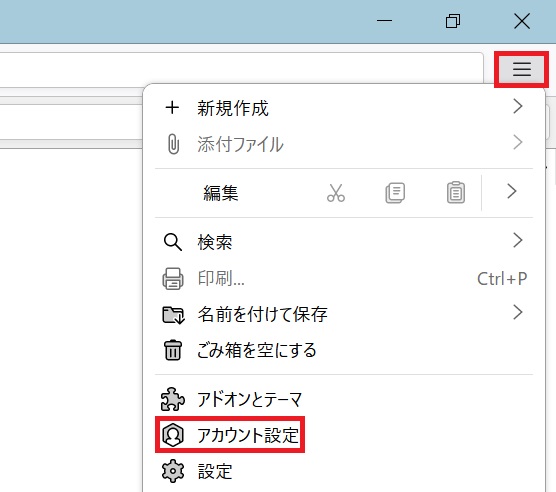This screenshot has height=492, width=556.
Task: Click the 新規作成 menu label
Action: tap(233, 108)
